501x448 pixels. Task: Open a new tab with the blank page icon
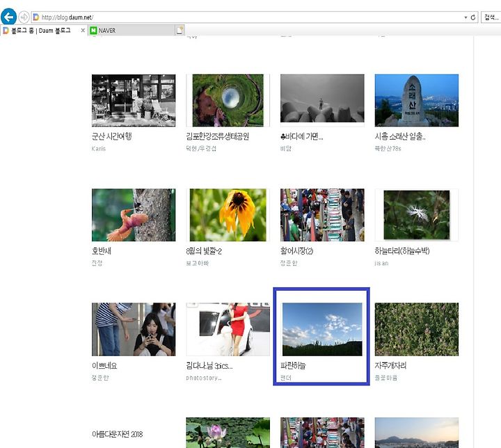pyautogui.click(x=180, y=31)
